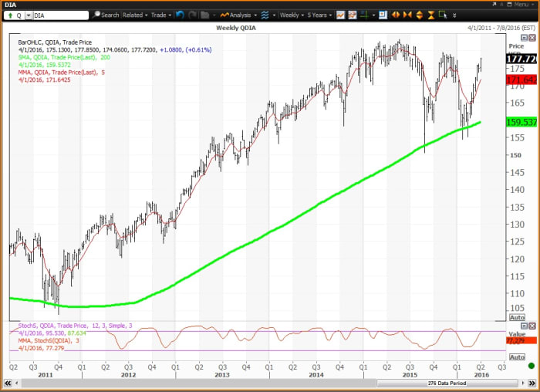Click the single right scroll arrow
This screenshot has width=540, height=392.
coord(523,383)
